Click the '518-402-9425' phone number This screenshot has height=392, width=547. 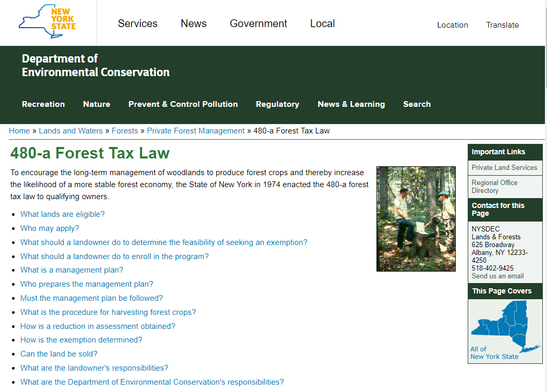tap(493, 268)
